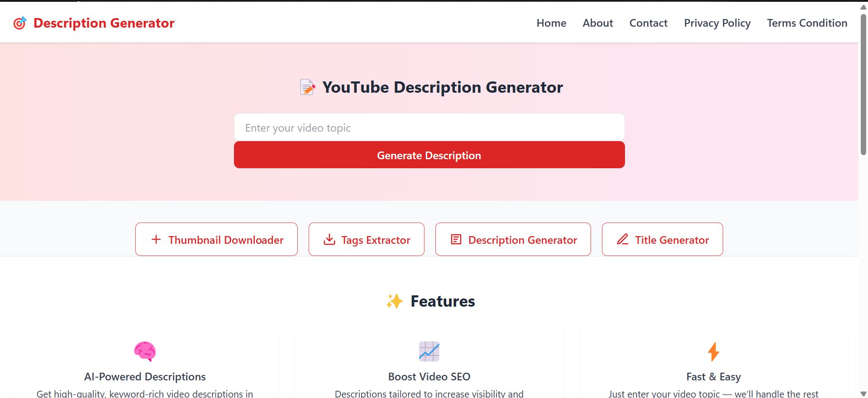Open the Description Generator tool button
Viewport: 868px width, 398px height.
click(x=513, y=239)
